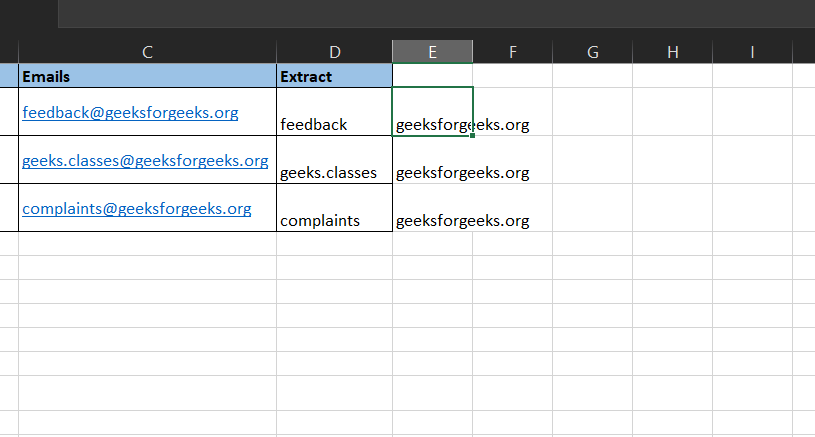Select cell containing geeks.classes text

click(x=334, y=160)
